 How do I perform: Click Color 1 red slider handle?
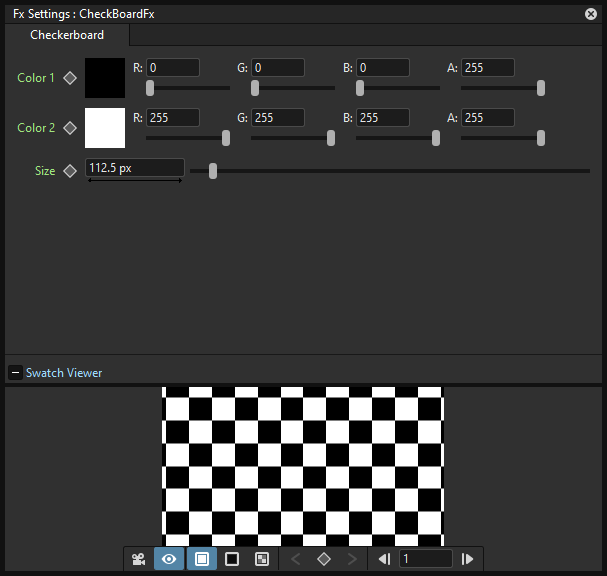150,88
